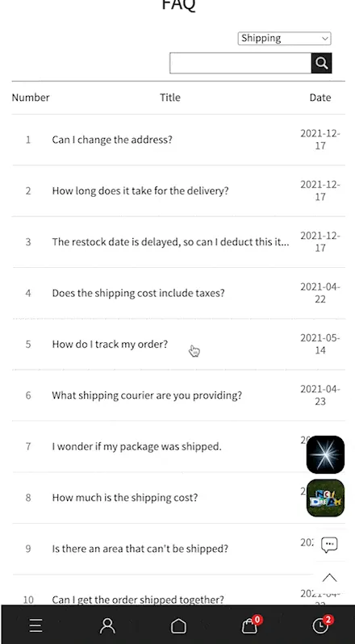Open the restock date delayed question
The height and width of the screenshot is (644, 355).
click(170, 242)
